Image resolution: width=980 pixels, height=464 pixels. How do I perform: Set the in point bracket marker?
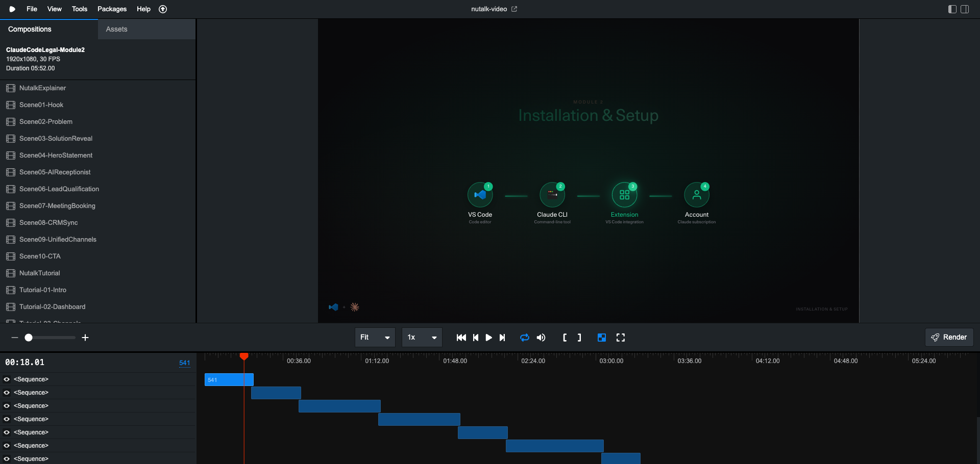(565, 338)
